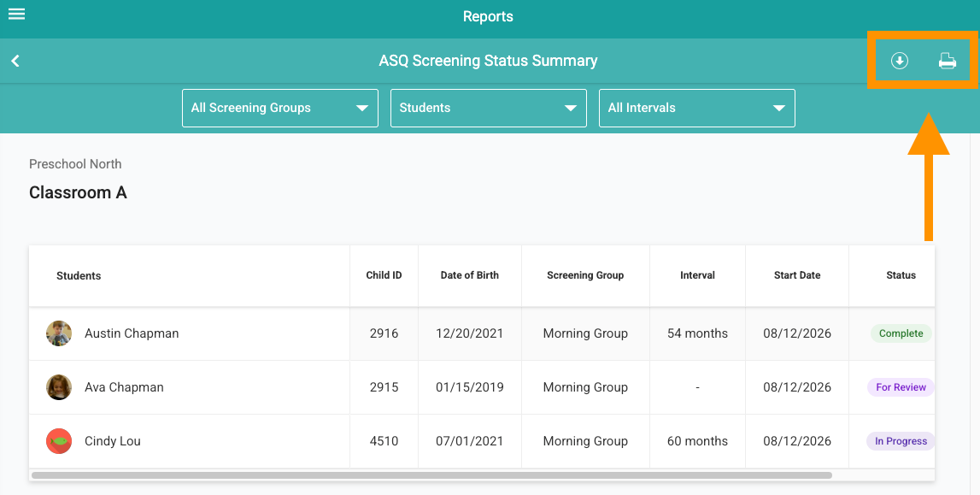The image size is (980, 495).
Task: Click Ava Chapman's avatar picture
Action: pos(59,387)
